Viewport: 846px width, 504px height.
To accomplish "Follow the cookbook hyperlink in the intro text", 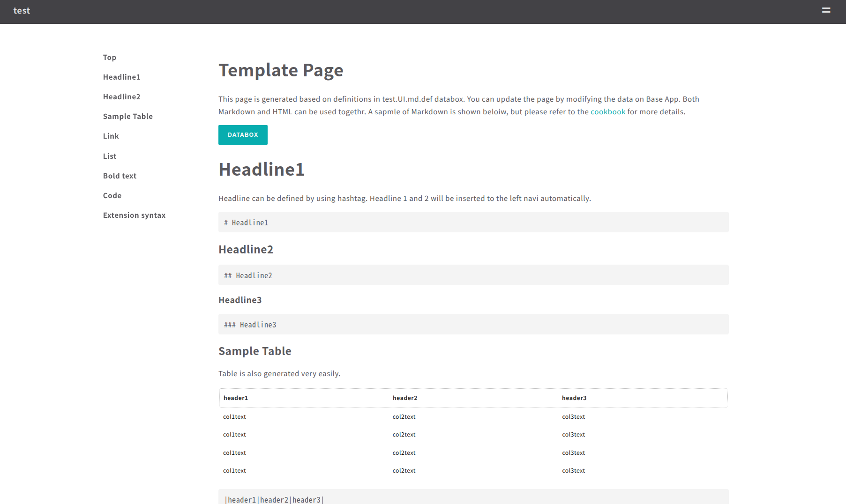I will 608,111.
